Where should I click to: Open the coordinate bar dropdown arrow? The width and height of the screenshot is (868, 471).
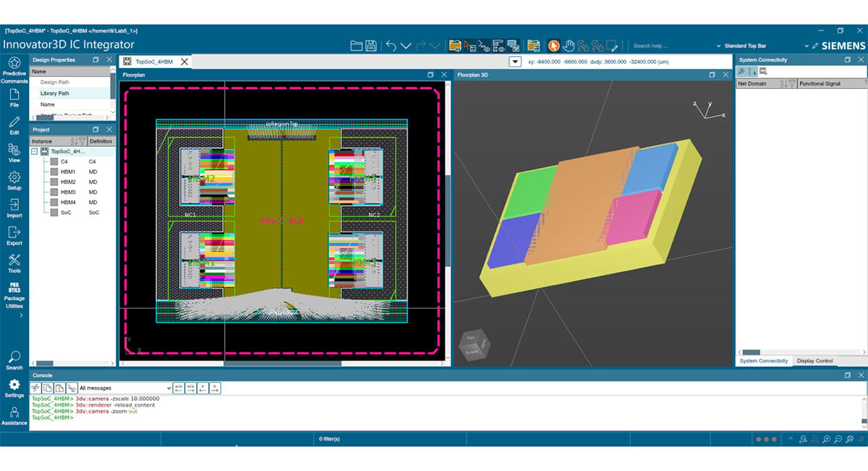point(516,62)
